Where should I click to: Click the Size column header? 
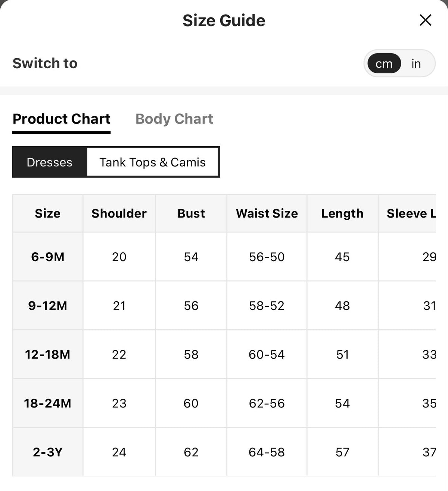coord(48,213)
